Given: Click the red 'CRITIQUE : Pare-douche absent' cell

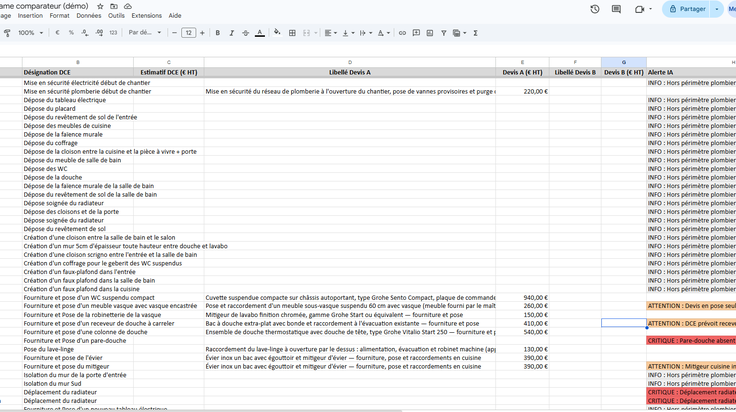Looking at the screenshot, I should [691, 341].
